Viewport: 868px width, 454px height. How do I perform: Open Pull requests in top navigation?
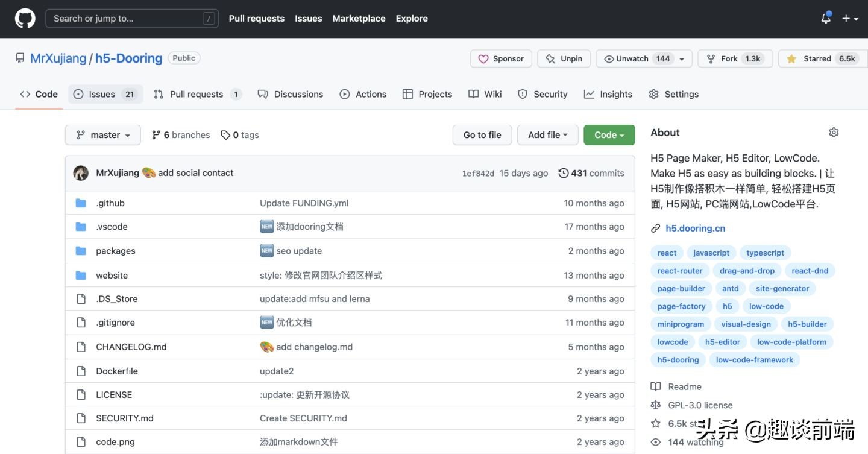point(256,19)
